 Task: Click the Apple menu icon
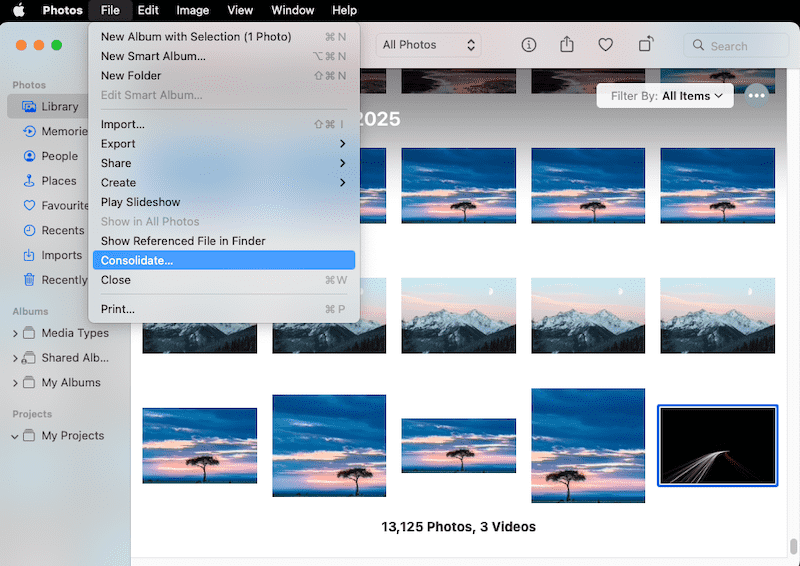pyautogui.click(x=18, y=10)
